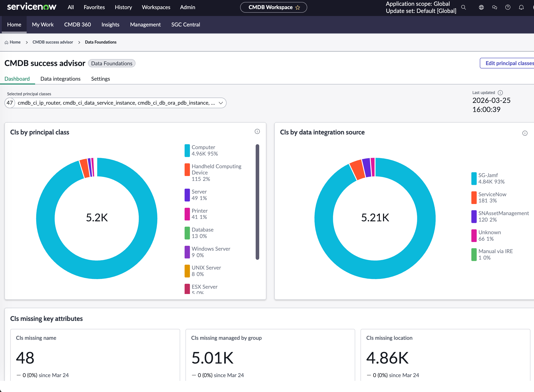This screenshot has height=392, width=534.
Task: Click the Unknown 66 1% legend entry
Action: pos(487,236)
